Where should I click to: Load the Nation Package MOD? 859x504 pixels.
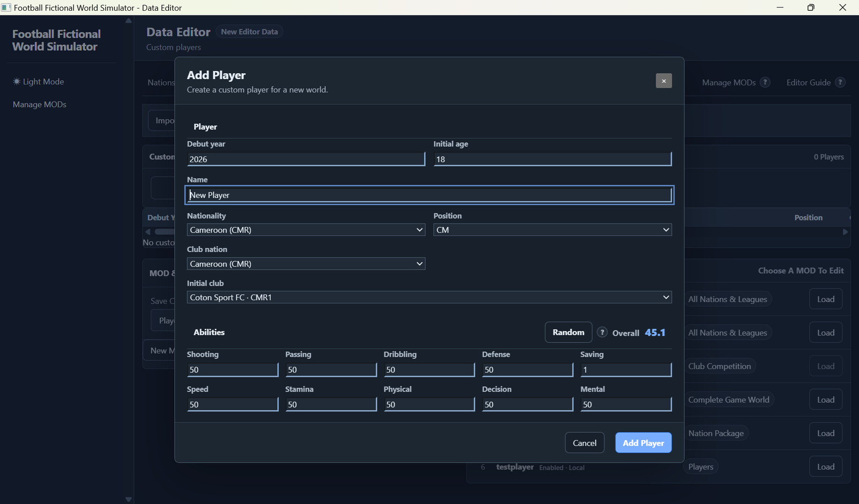coord(825,434)
